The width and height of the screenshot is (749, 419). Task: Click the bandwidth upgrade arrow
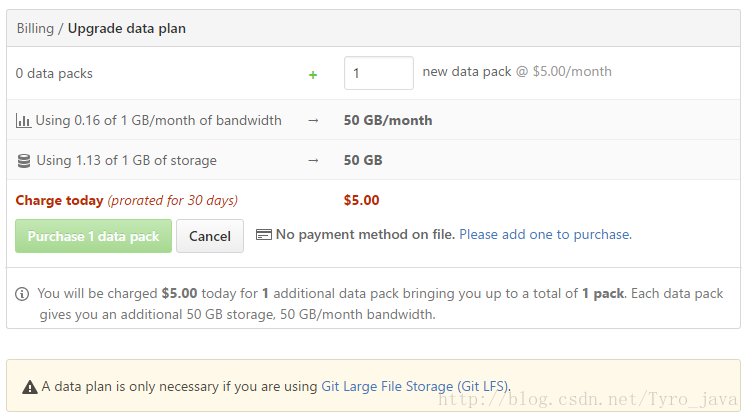pos(313,120)
